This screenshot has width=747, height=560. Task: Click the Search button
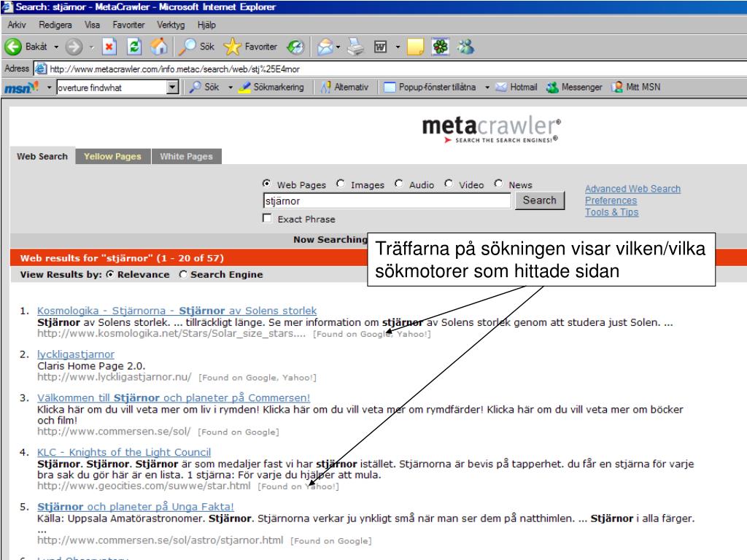pos(539,200)
